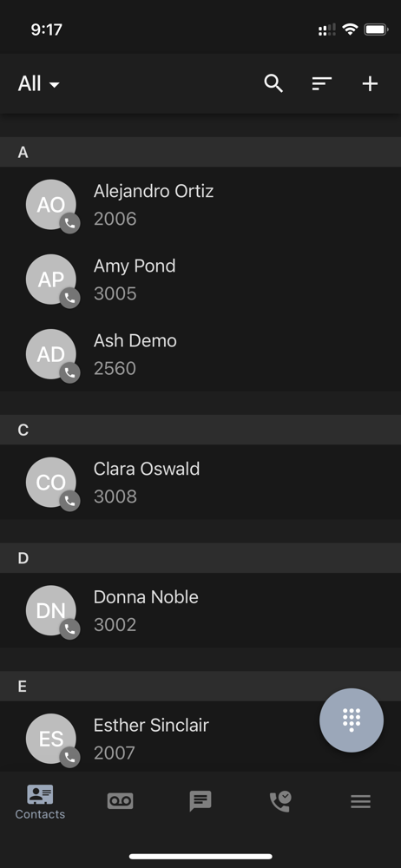
Task: Open the floating dial pad button
Action: coord(352,720)
